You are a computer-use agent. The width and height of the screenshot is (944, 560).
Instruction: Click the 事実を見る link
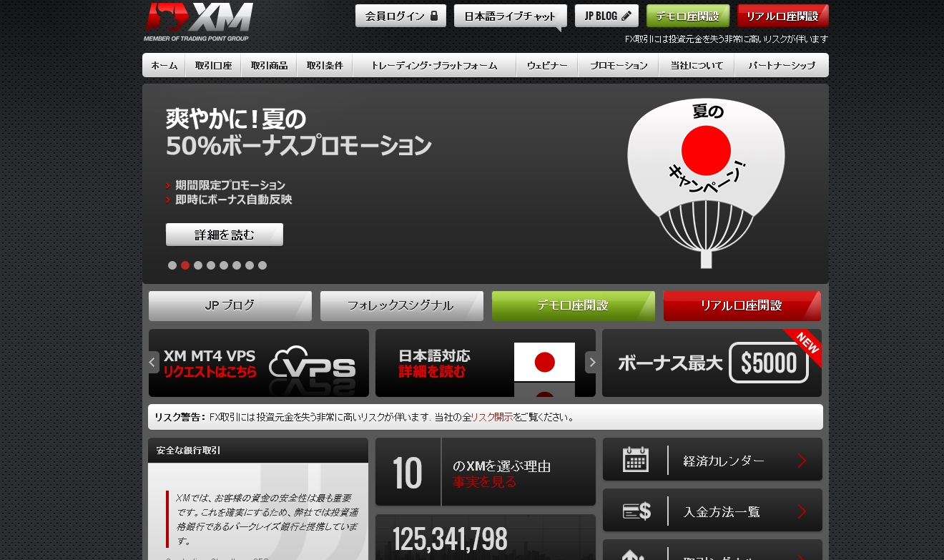tap(484, 482)
